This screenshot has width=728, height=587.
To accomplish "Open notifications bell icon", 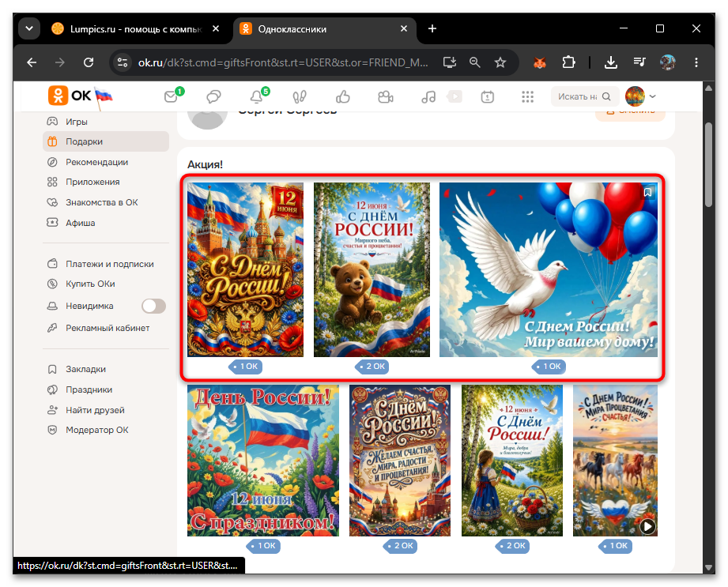I will (257, 96).
